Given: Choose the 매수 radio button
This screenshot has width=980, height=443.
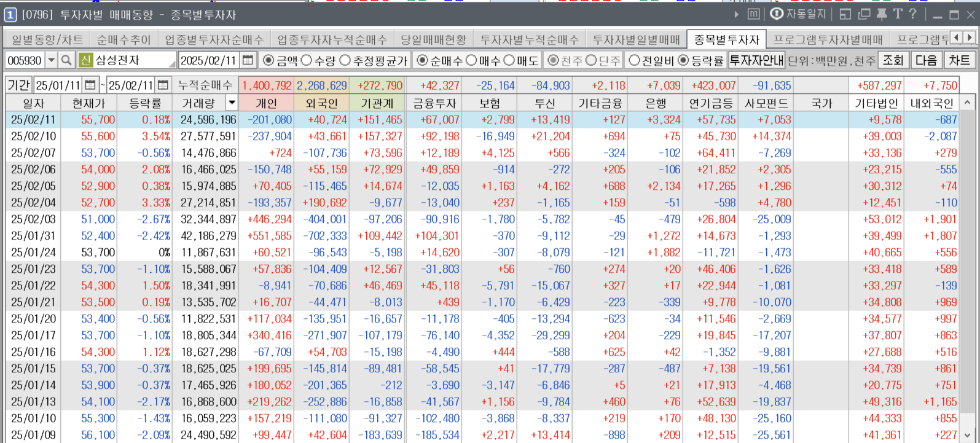Looking at the screenshot, I should [471, 60].
